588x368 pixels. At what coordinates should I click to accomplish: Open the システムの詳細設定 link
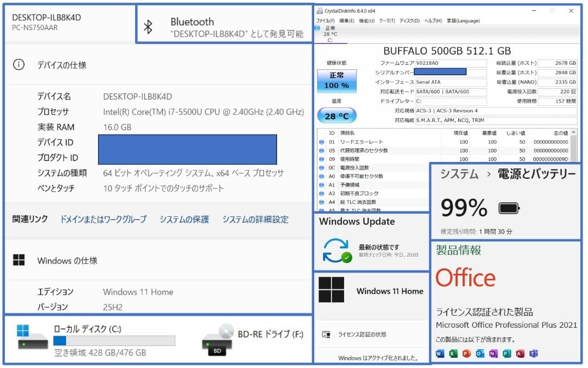pos(255,219)
